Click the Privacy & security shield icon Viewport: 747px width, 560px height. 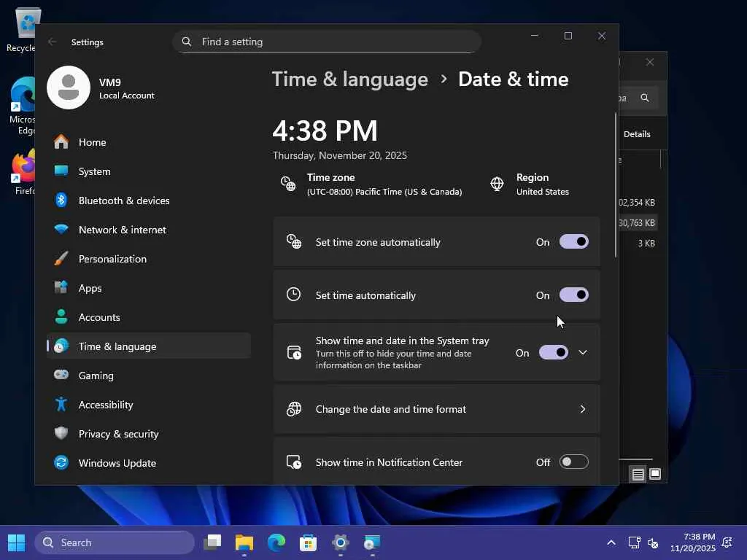pos(61,433)
